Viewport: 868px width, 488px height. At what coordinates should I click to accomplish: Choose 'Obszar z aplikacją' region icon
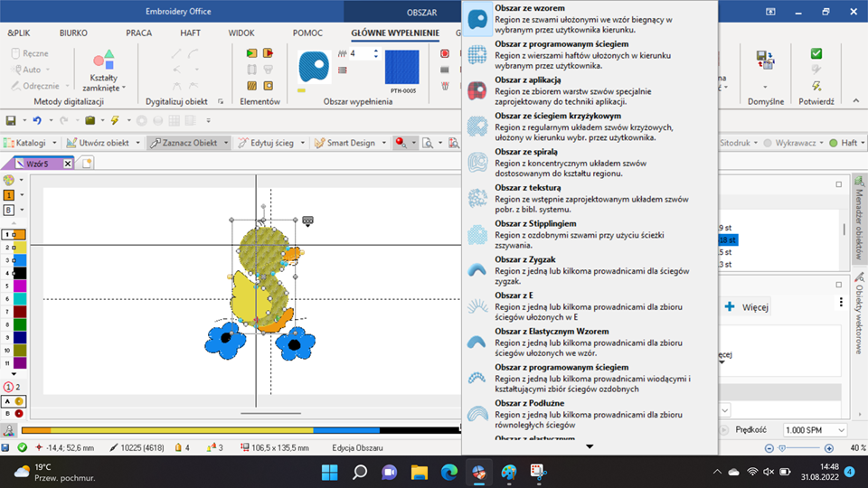[478, 90]
